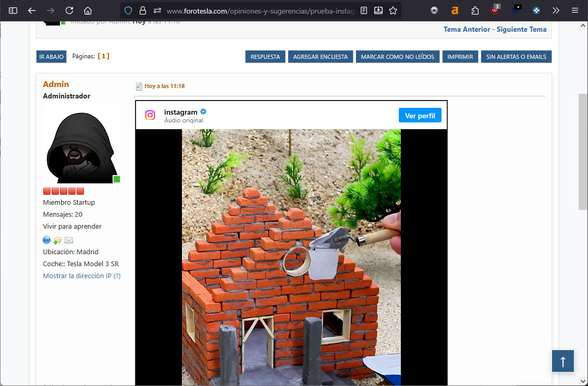
Task: Click the vertical page scrollbar thumb
Action: click(x=583, y=151)
